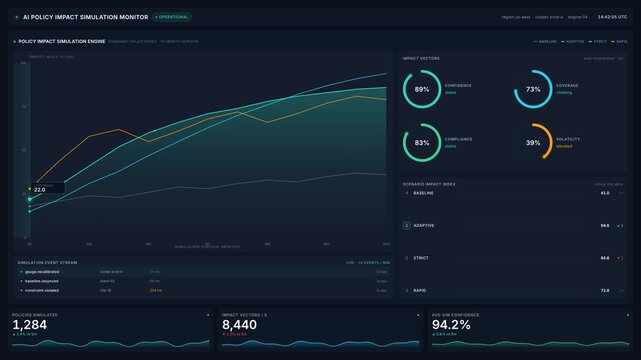
Task: Click the orange latency value in constraint.violated row
Action: click(155, 291)
